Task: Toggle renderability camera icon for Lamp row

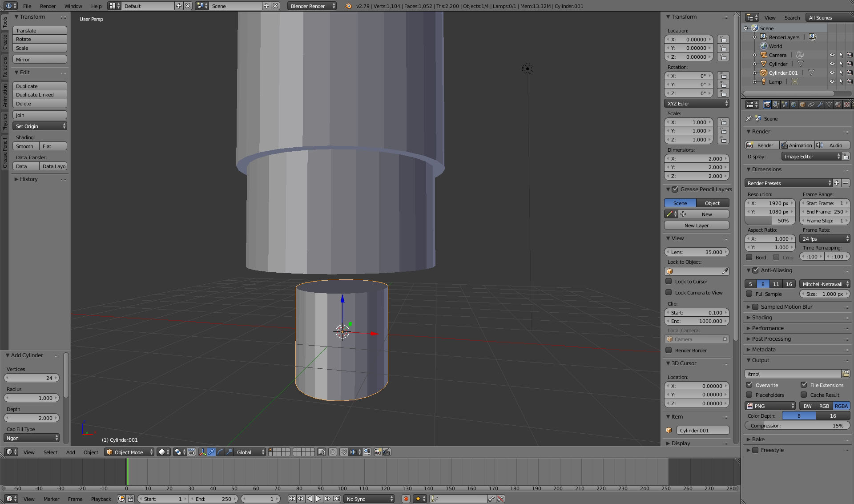Action: [850, 82]
